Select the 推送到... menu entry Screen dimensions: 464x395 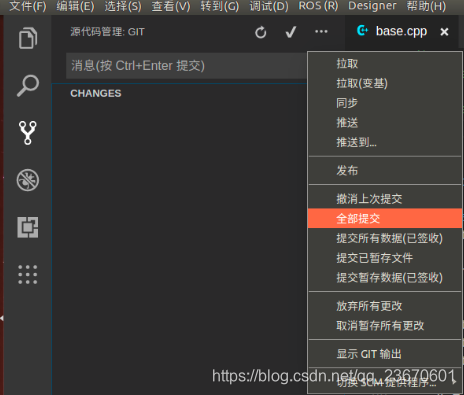click(385, 142)
